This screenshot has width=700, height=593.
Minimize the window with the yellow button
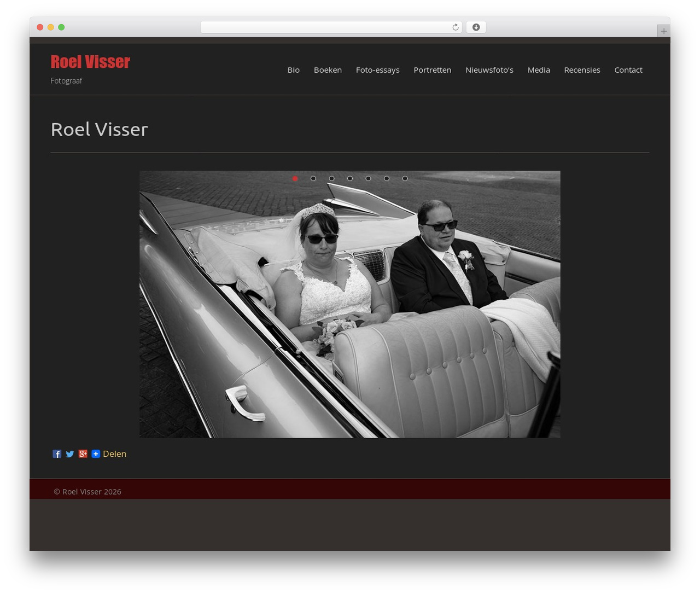point(51,27)
